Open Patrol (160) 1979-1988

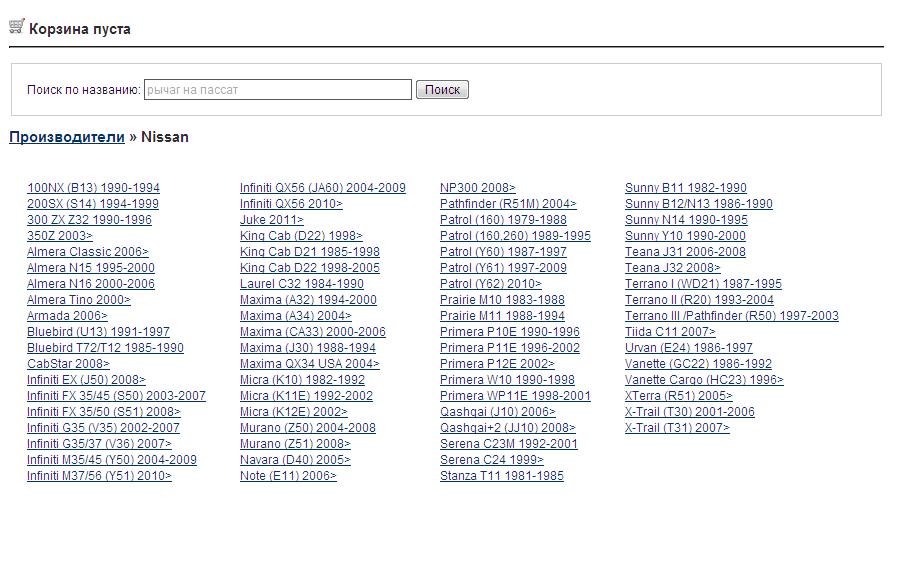click(504, 220)
